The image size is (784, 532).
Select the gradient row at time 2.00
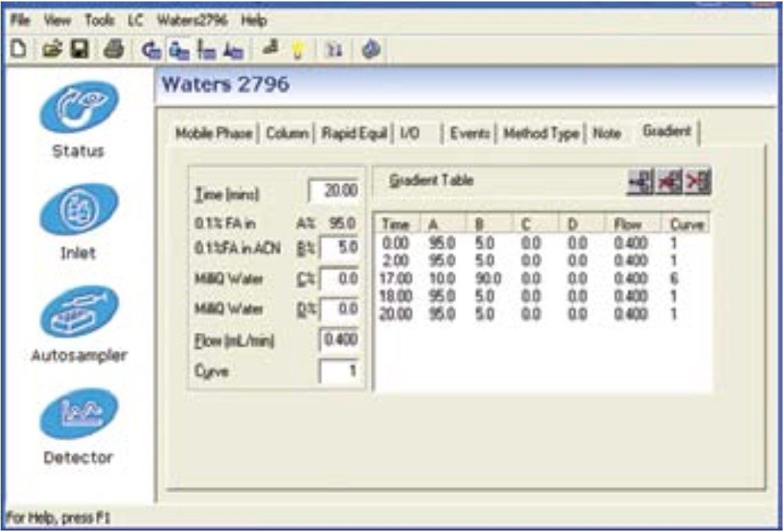pyautogui.click(x=542, y=261)
